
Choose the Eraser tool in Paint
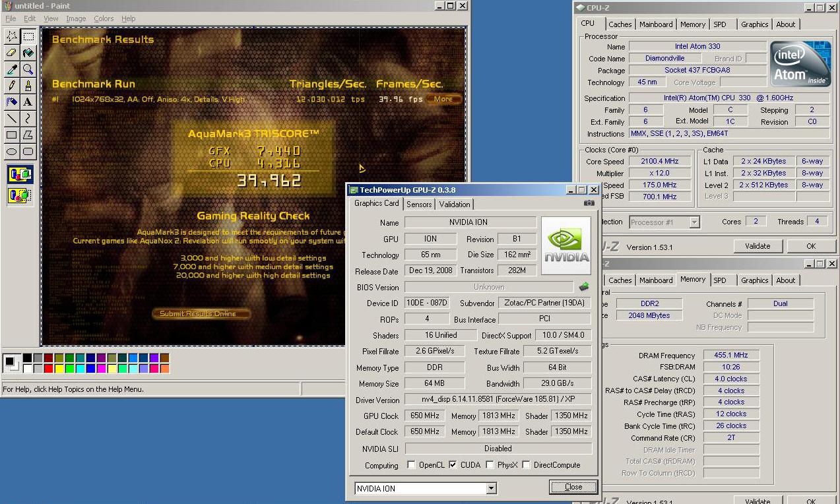click(x=11, y=53)
